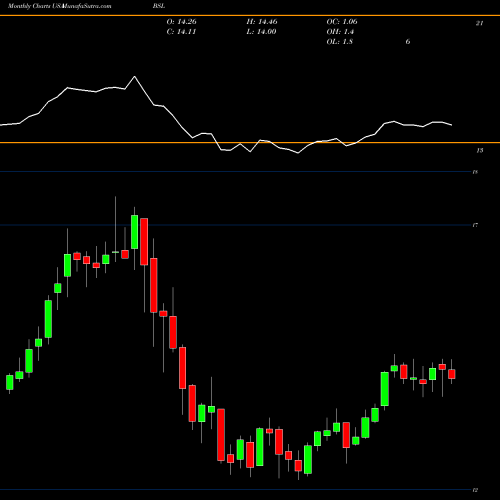Screen dimensions: 500x500
Task: Click the 'Monthly Charts USMunafaSutra.com' title text
Action: [x=60, y=6]
